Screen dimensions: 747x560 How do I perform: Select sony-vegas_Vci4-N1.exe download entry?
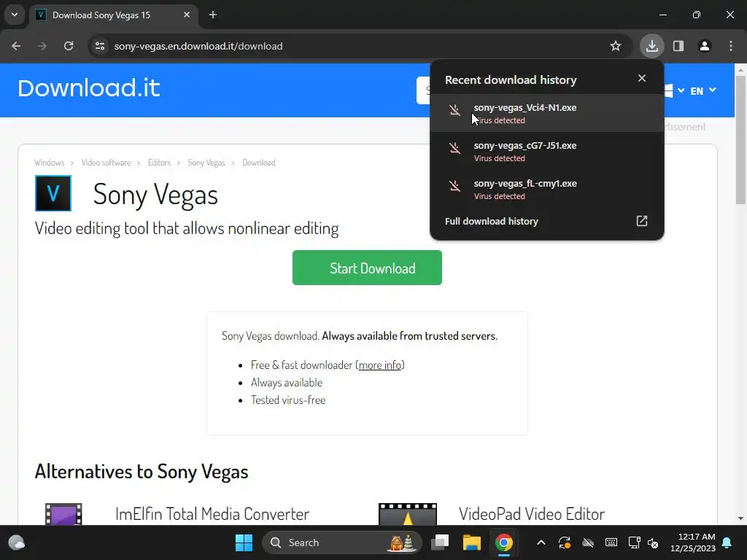(x=547, y=113)
